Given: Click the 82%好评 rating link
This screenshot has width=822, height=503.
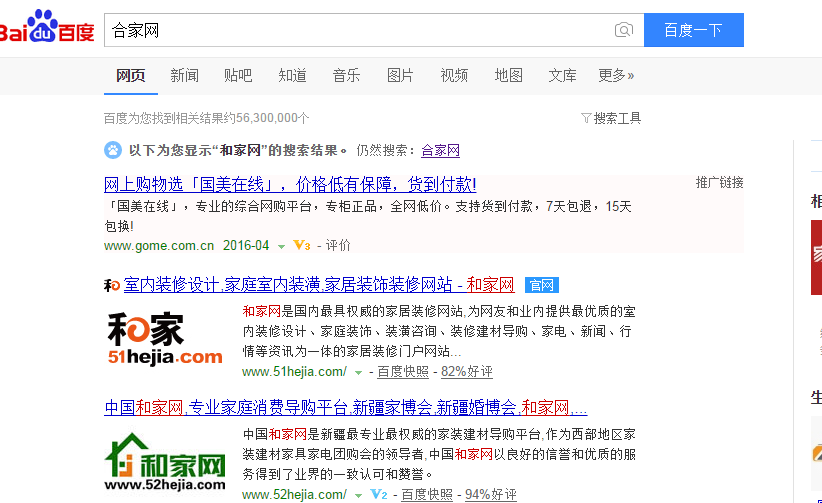Looking at the screenshot, I should [x=467, y=372].
